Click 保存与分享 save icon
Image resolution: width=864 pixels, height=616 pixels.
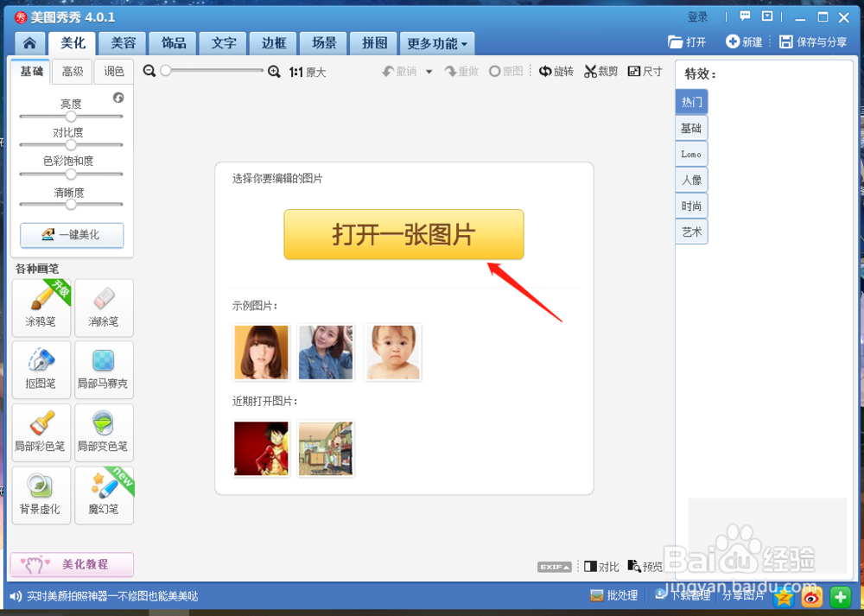[x=813, y=41]
